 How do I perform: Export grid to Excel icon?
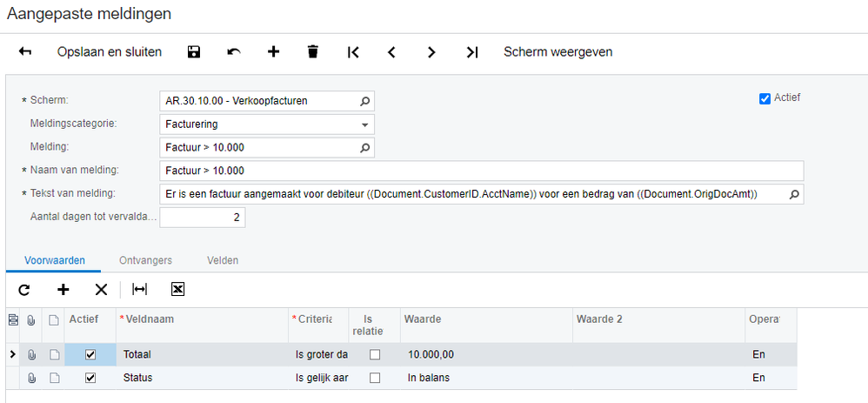[x=177, y=289]
